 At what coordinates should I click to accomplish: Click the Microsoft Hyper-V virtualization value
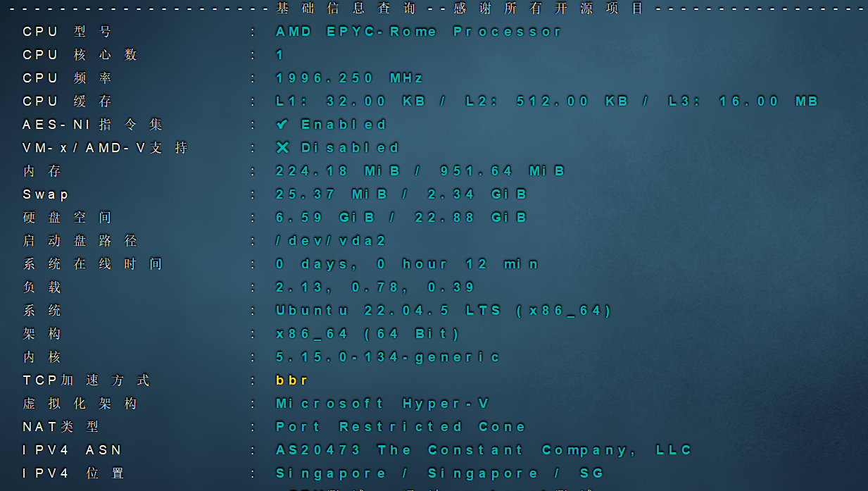(x=382, y=404)
